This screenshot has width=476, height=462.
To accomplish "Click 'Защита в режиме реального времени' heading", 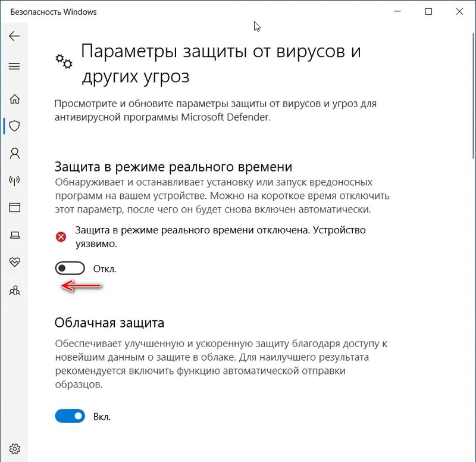I will coord(173,167).
